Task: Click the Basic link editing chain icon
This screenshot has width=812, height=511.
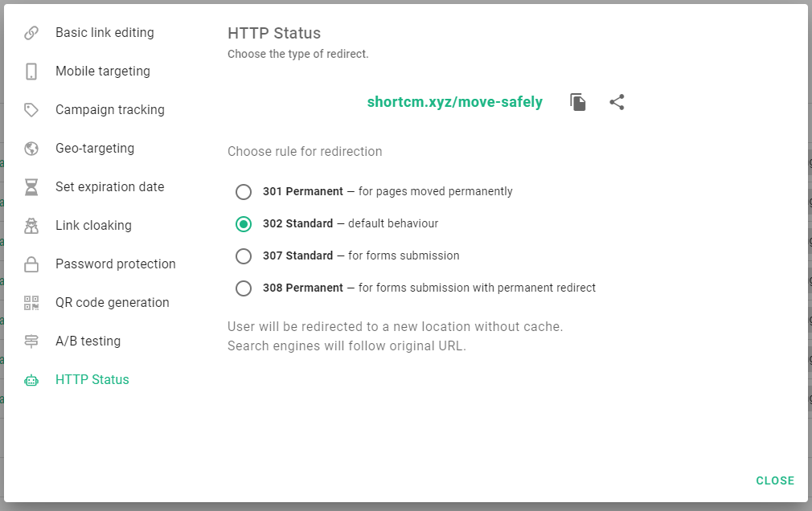Action: tap(31, 33)
